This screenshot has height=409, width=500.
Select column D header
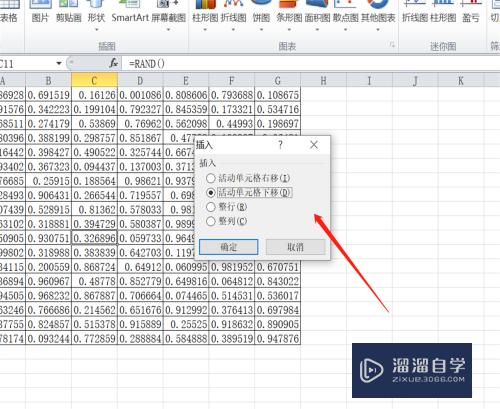pos(140,81)
